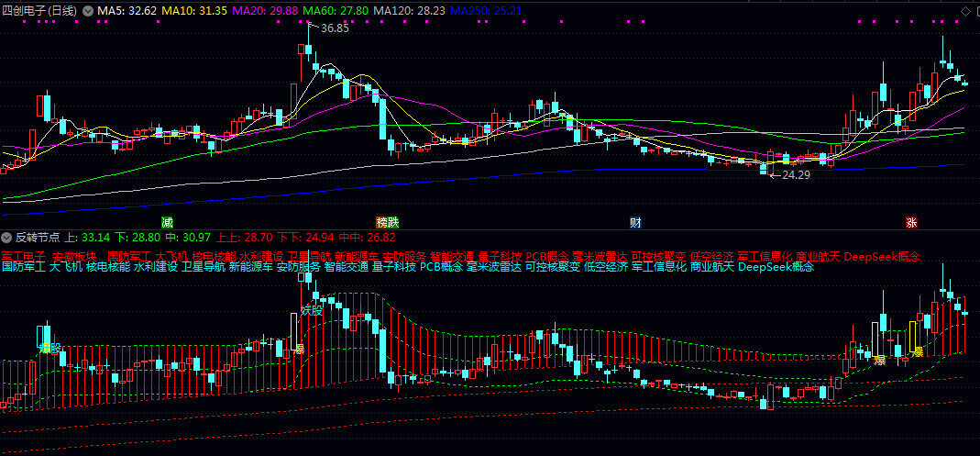Click the red 低空经济 concept tag
This screenshot has width=980, height=456.
[x=712, y=257]
